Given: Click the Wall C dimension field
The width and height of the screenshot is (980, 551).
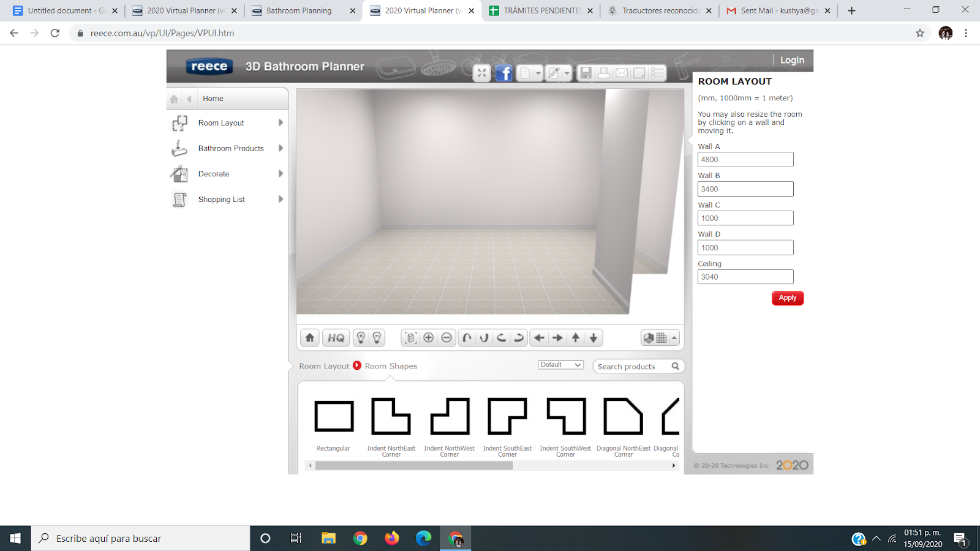Looking at the screenshot, I should pyautogui.click(x=745, y=219).
